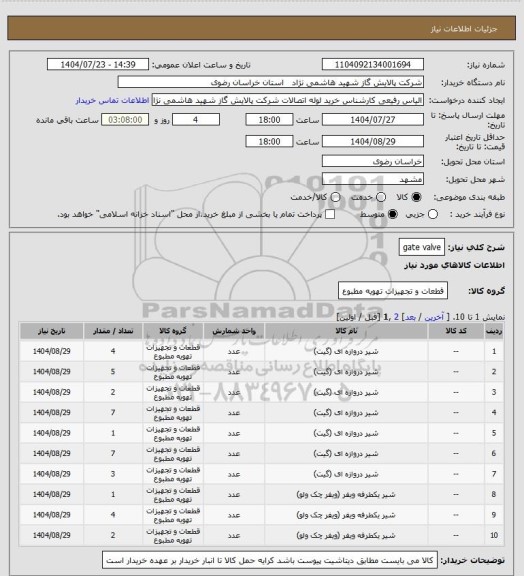The image size is (524, 576).
Task: Click the remaining time field 03:08:00
Action: [x=125, y=120]
